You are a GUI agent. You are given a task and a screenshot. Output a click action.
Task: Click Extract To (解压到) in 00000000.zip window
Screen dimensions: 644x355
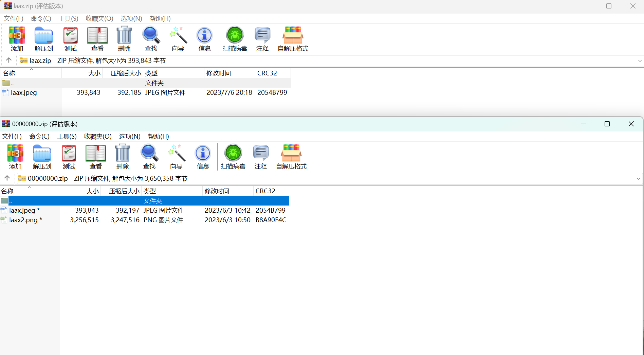pos(42,157)
